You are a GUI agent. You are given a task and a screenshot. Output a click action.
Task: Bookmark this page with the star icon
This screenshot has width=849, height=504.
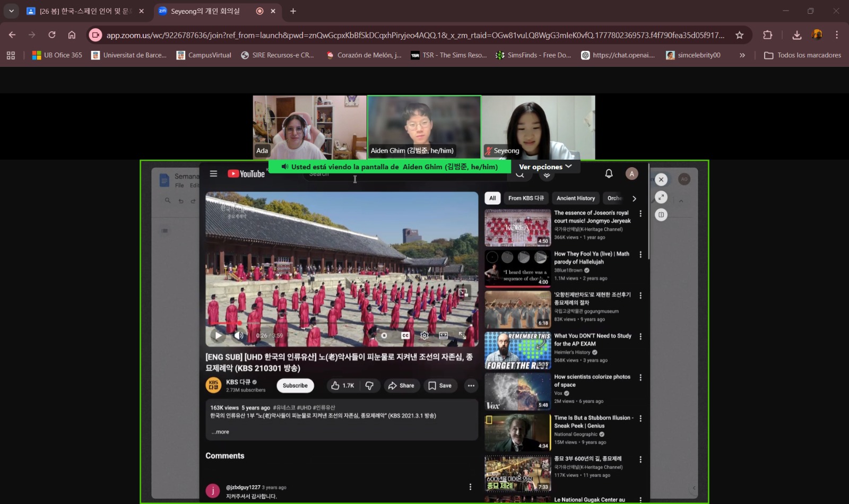pos(739,35)
